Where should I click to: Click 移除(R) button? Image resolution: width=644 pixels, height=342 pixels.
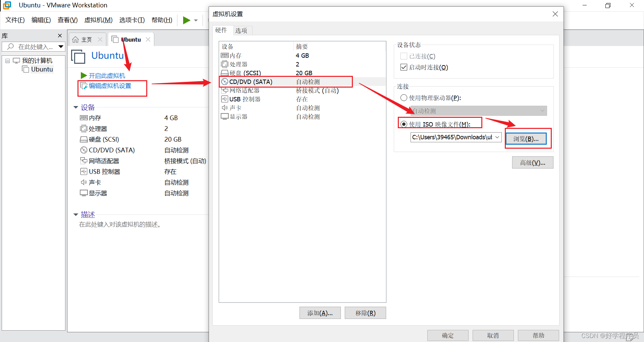365,313
